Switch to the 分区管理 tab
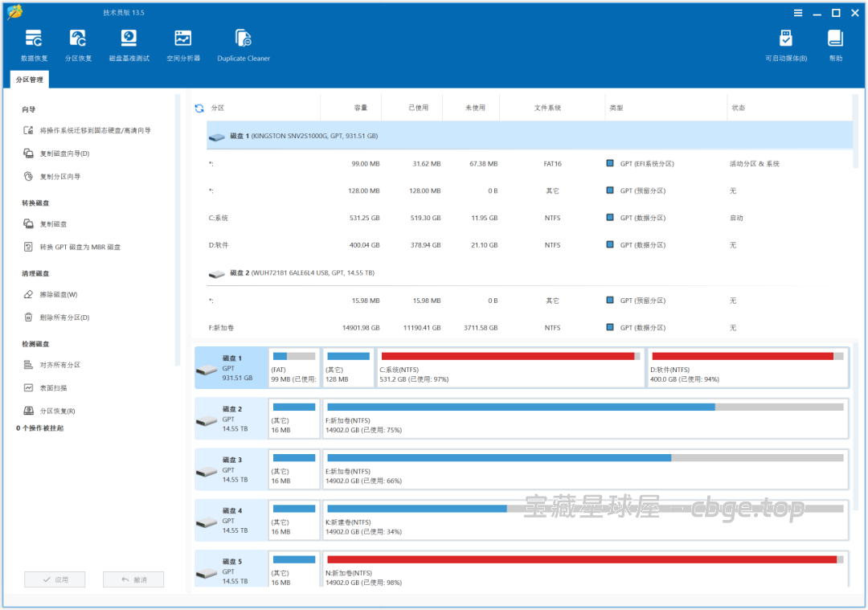This screenshot has height=610, width=868. click(29, 79)
